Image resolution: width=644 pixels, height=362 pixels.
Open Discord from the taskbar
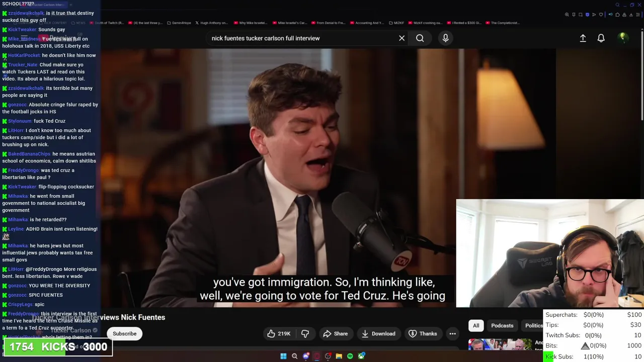click(305, 356)
